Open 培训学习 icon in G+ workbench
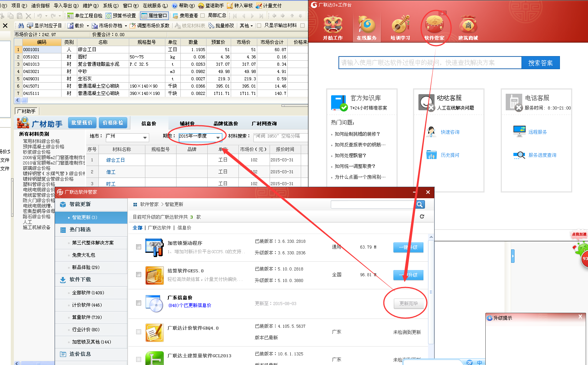Image resolution: width=588 pixels, height=365 pixels. 400,28
